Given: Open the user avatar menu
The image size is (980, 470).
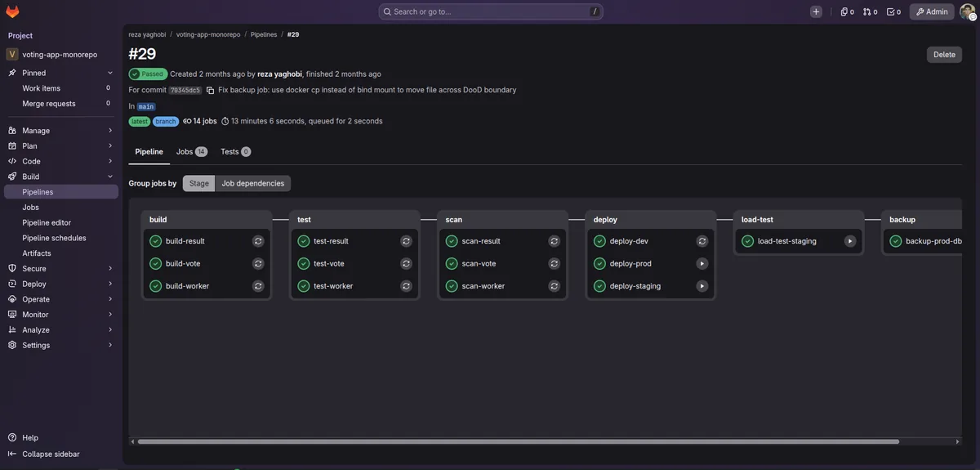Looking at the screenshot, I should [967, 11].
